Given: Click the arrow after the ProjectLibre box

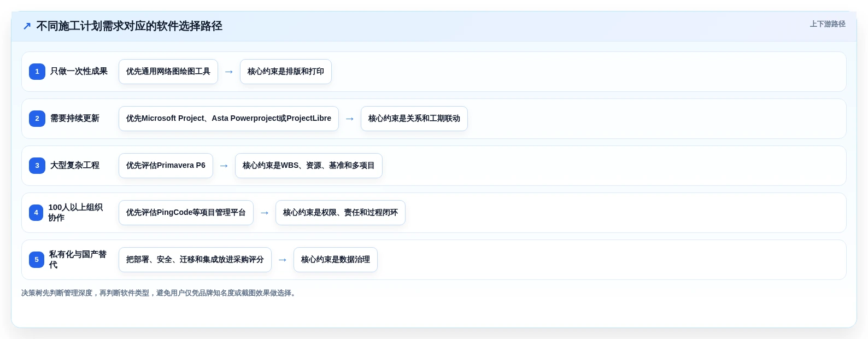Looking at the screenshot, I should coord(350,119).
